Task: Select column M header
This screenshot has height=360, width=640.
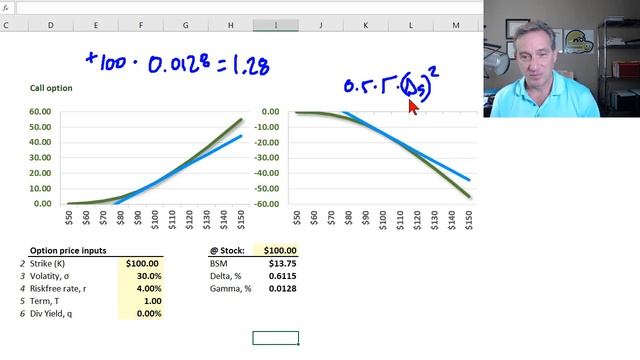Action: 456,25
